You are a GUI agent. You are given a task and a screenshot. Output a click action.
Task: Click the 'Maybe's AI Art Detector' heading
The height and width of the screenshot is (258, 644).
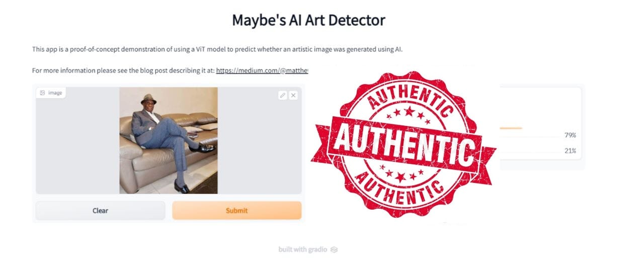(x=308, y=20)
